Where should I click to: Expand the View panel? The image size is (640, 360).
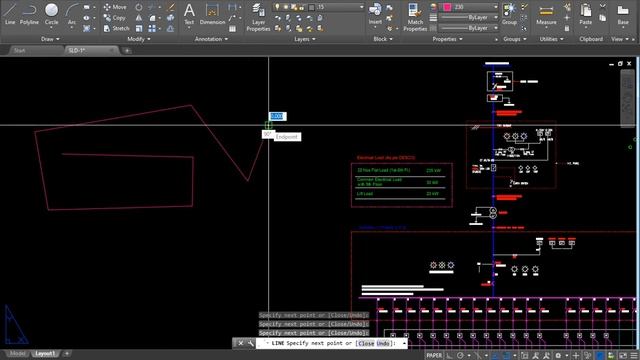tap(620, 39)
